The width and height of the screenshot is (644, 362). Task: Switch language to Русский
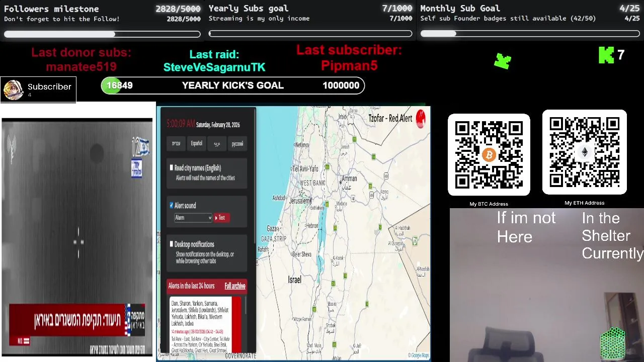click(x=237, y=144)
